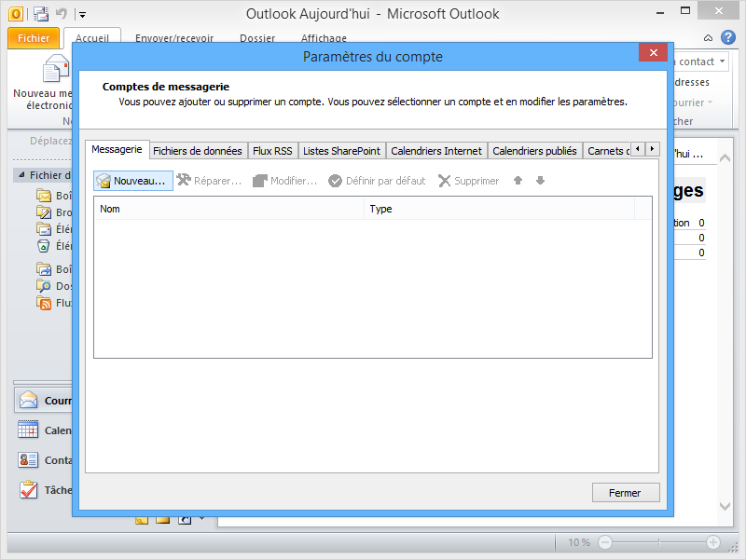
Task: Click the Fermer button
Action: [626, 492]
